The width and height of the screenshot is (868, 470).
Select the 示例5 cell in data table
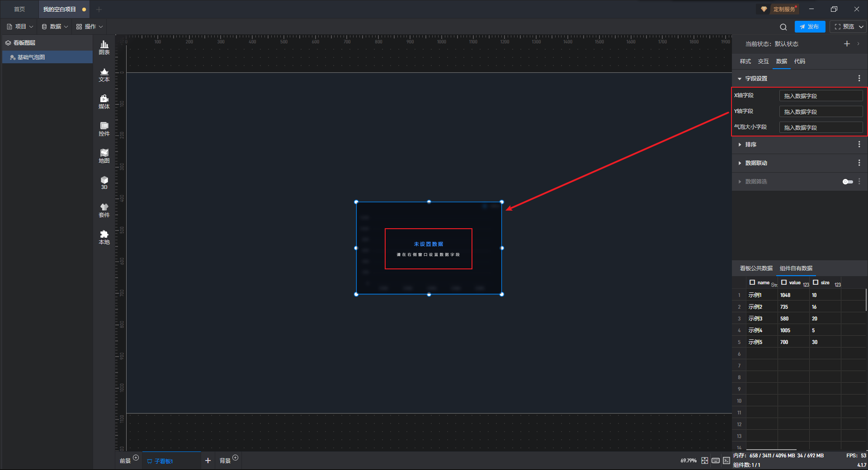(762, 342)
